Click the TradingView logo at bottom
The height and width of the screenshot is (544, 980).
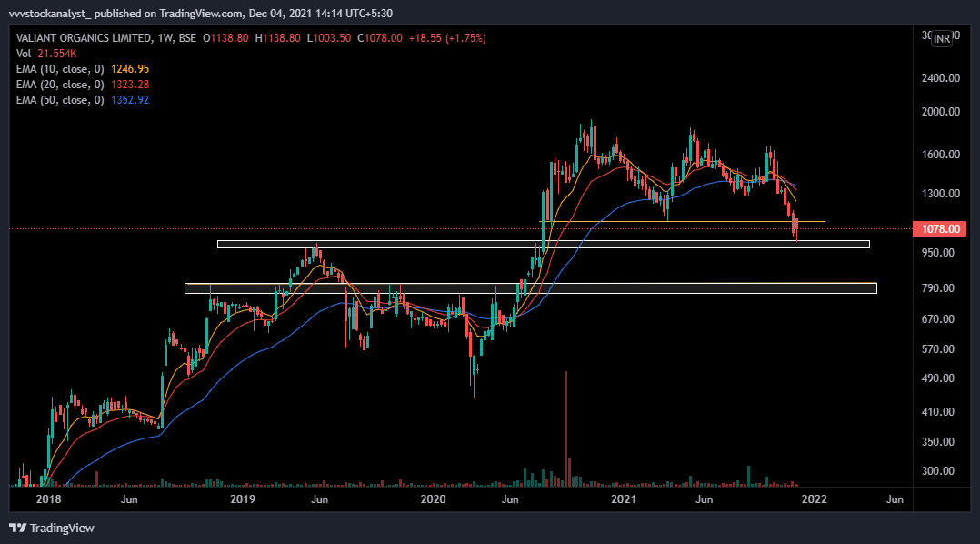[52, 529]
